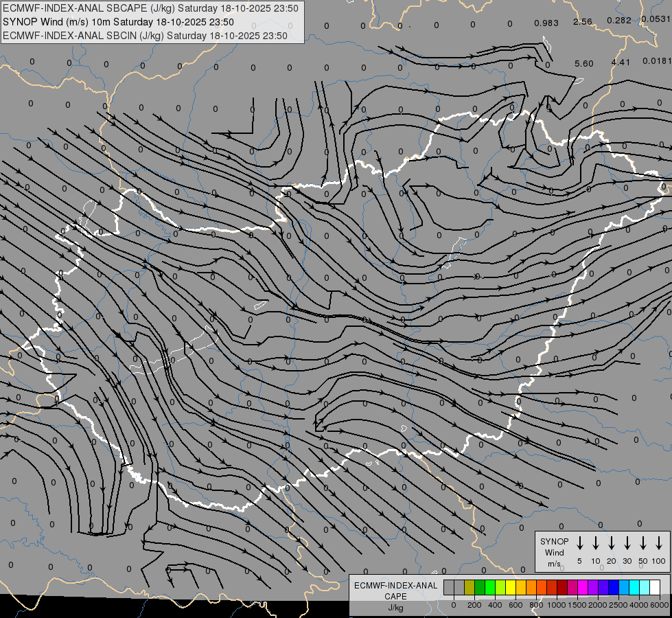Click the grid value 4.41
Viewport: 672px width, 618px height.
point(620,62)
